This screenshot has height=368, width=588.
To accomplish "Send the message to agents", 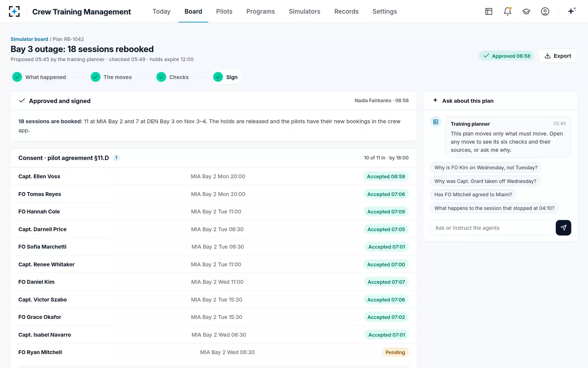I will (563, 228).
